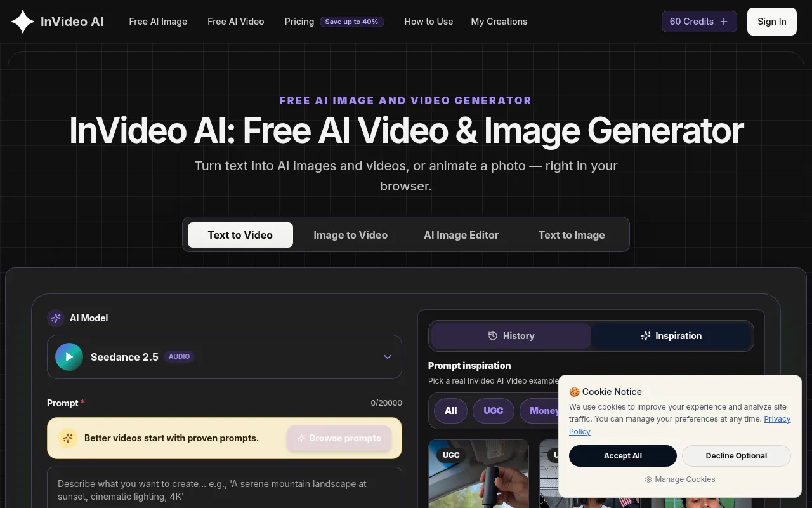Open the Free AI Video menu
This screenshot has height=508, width=812.
click(236, 22)
